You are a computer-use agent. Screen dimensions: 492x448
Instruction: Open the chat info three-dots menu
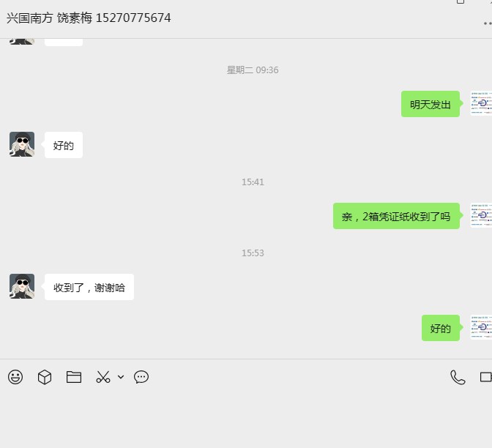[488, 23]
